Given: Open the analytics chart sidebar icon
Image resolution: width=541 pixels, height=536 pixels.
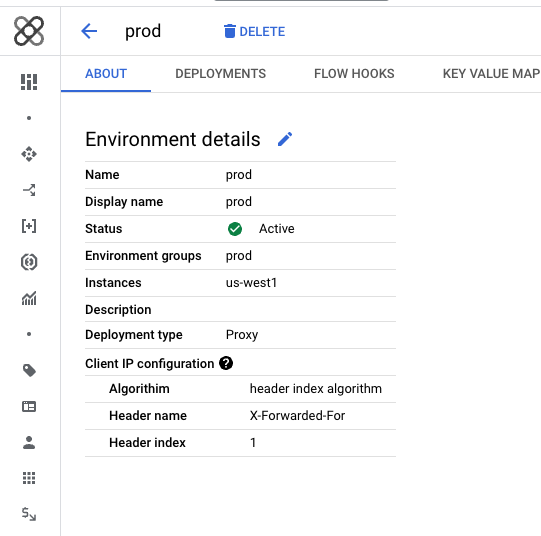Looking at the screenshot, I should coord(29,298).
